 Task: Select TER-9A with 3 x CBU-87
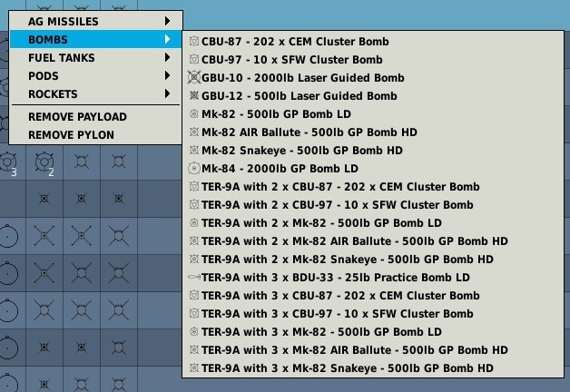(x=373, y=296)
